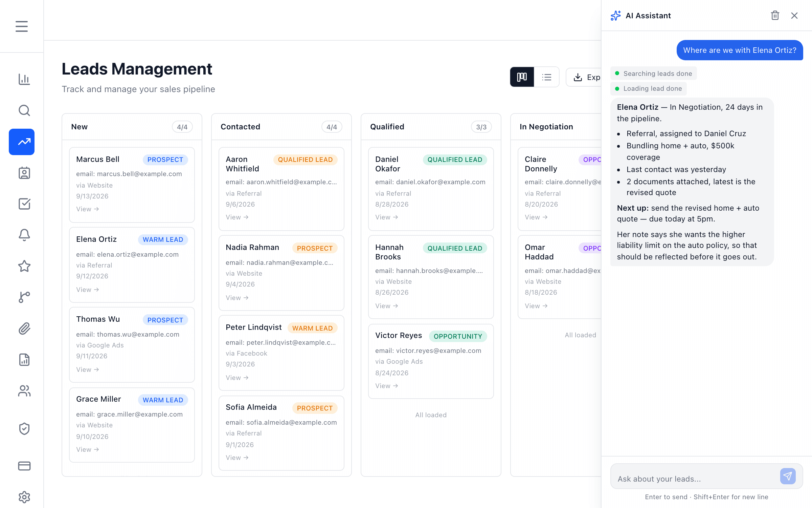Select the trending leads sidebar icon
This screenshot has height=508, width=812.
pos(22,142)
